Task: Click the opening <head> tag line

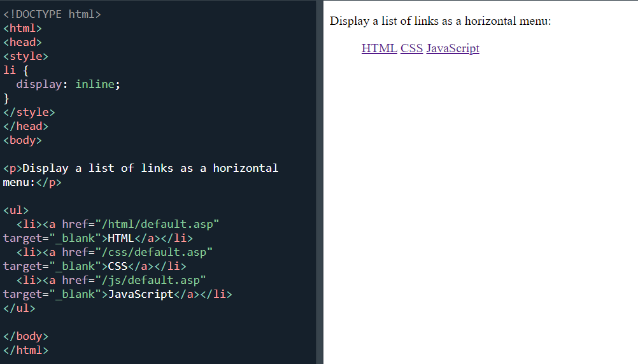Action: click(22, 42)
